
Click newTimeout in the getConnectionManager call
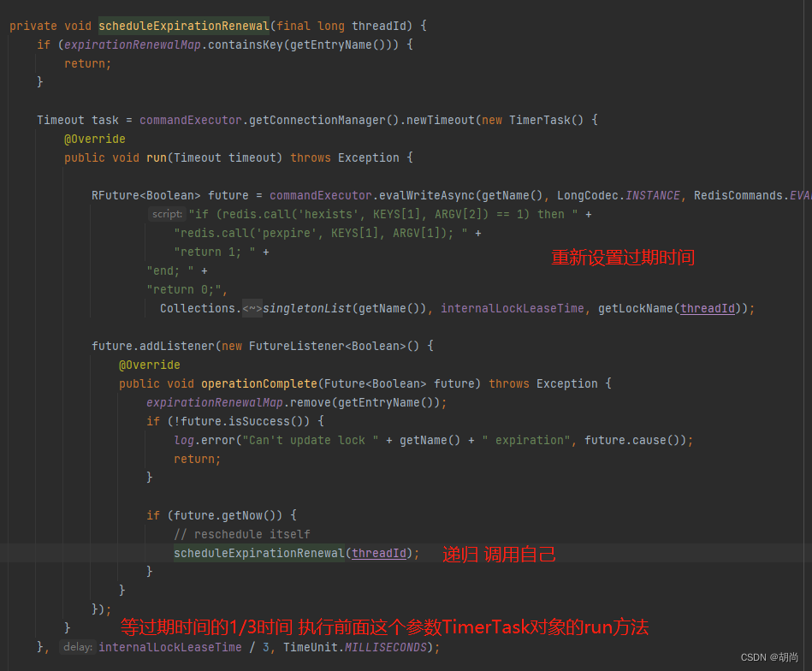[x=440, y=120]
